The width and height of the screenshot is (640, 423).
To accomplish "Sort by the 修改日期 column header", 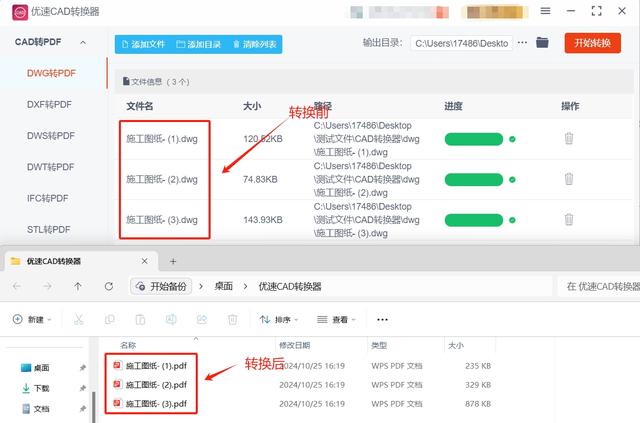I will pos(295,345).
